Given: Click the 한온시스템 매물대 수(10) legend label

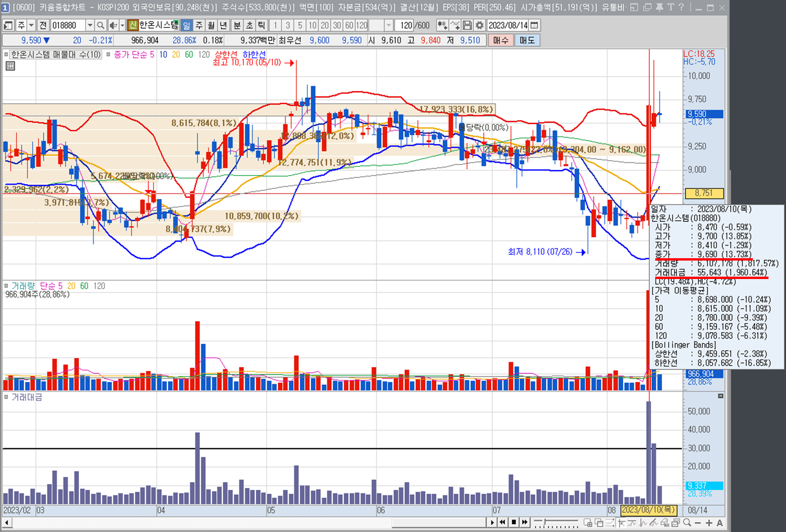Looking at the screenshot, I should pyautogui.click(x=56, y=54).
